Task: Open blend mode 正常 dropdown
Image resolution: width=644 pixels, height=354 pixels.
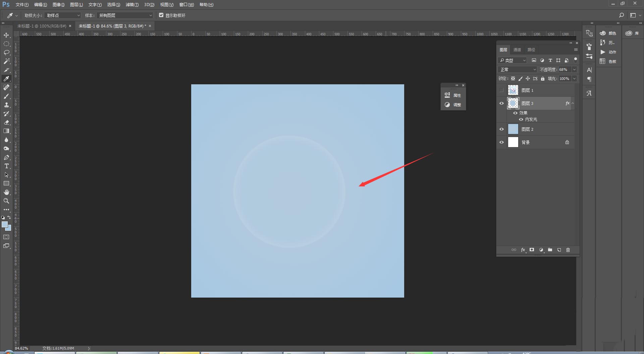Action: pyautogui.click(x=518, y=70)
